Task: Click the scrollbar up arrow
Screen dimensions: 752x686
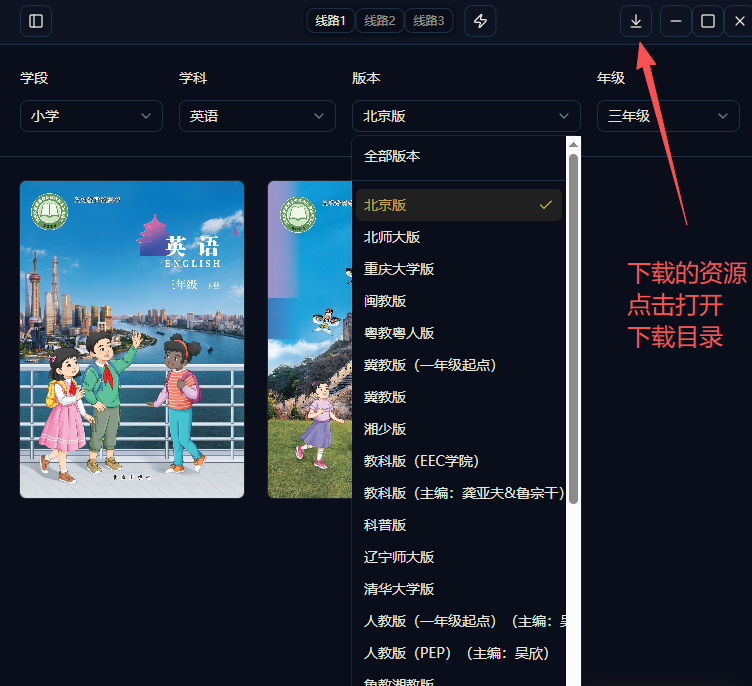Action: click(573, 144)
